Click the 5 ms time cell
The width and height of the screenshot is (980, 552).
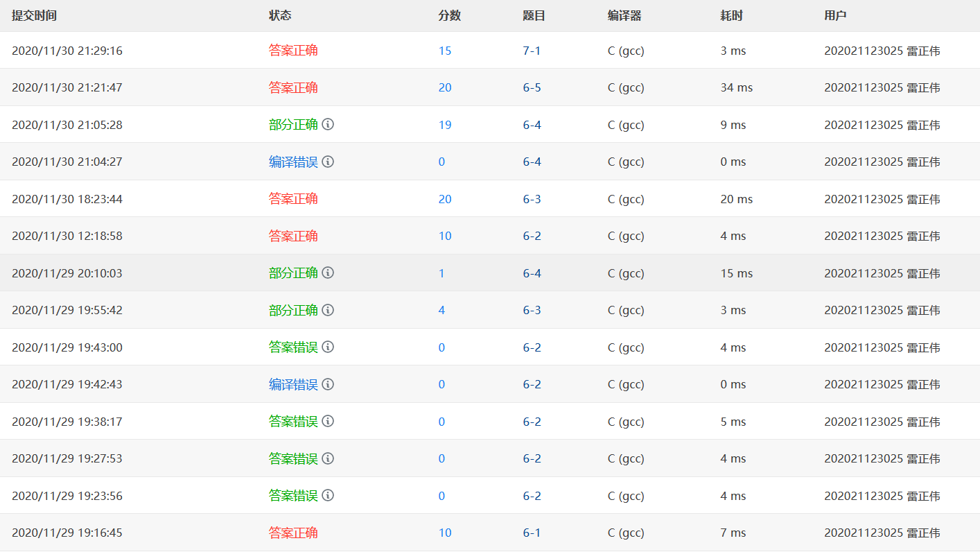[x=733, y=422]
